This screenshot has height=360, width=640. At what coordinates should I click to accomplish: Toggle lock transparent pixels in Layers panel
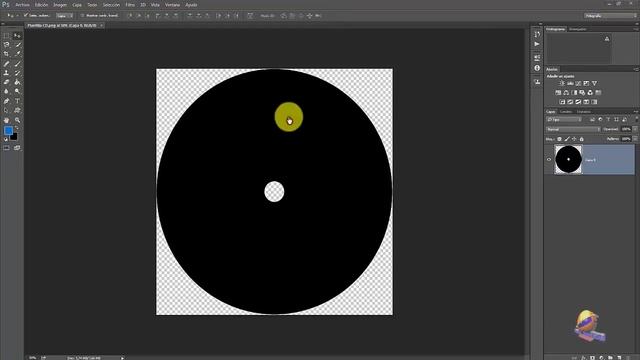point(559,139)
